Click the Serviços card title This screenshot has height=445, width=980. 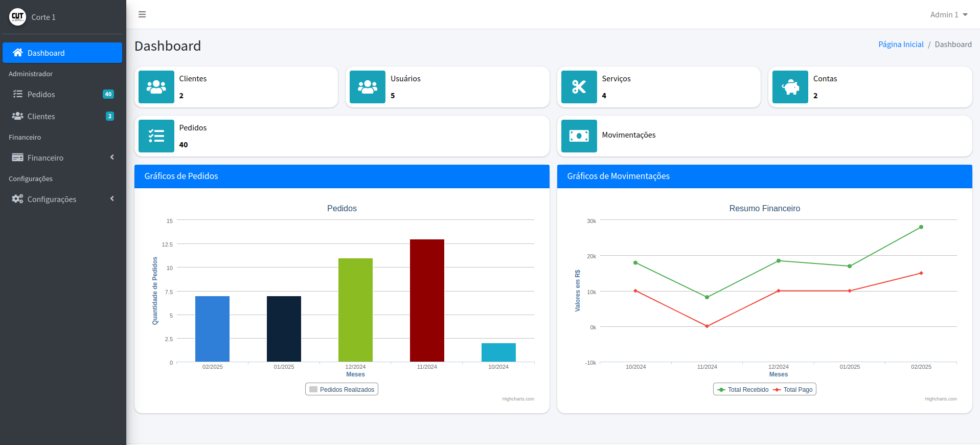(x=616, y=79)
